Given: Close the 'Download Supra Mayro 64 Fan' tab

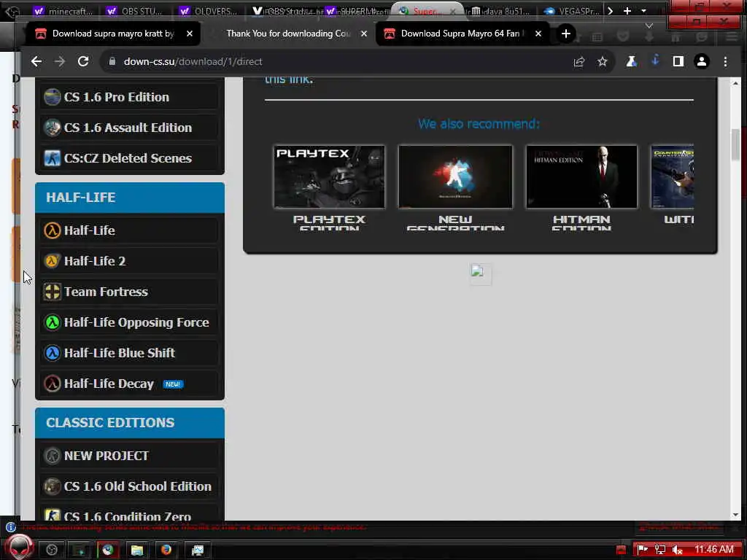Looking at the screenshot, I should tap(538, 34).
